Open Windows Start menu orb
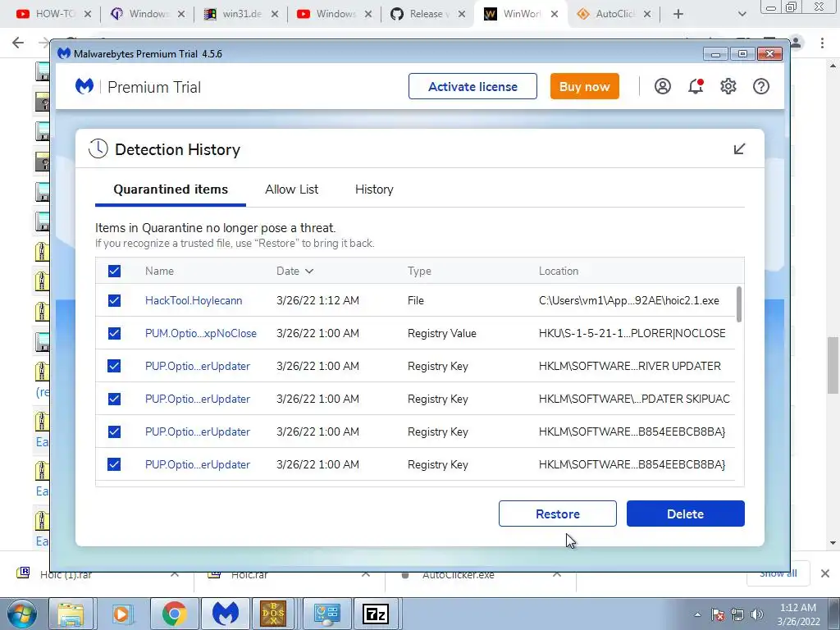Image resolution: width=840 pixels, height=630 pixels. pos(21,614)
